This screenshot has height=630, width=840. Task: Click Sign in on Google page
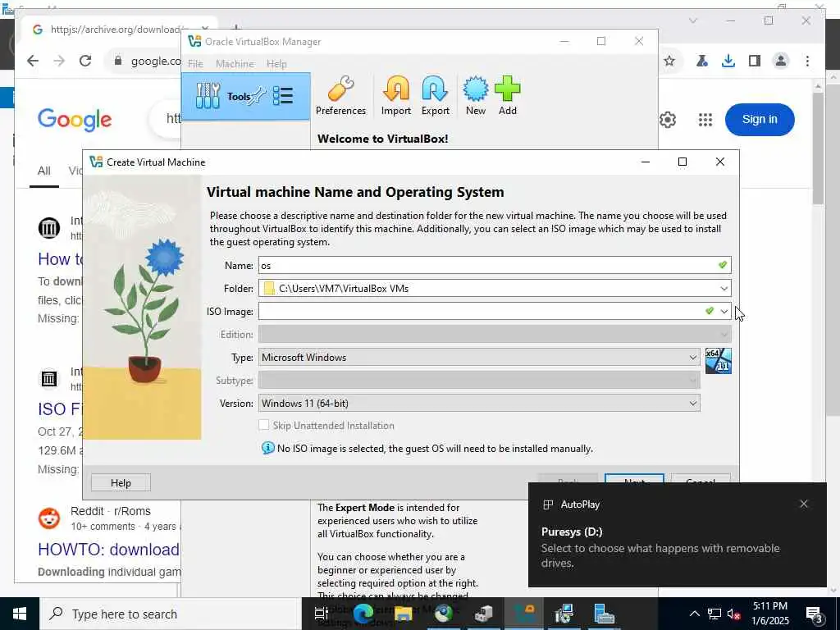pos(759,120)
